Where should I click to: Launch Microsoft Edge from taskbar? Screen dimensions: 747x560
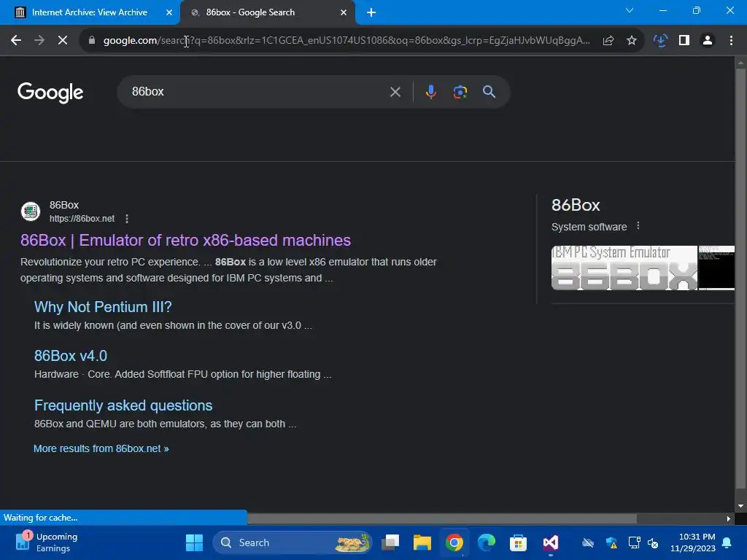(x=487, y=542)
